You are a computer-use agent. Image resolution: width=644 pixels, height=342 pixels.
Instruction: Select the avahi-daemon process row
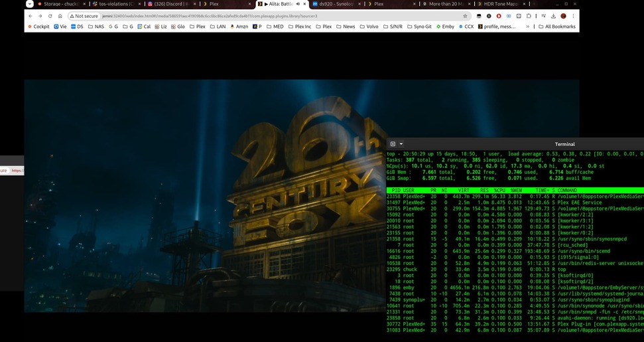515,317
